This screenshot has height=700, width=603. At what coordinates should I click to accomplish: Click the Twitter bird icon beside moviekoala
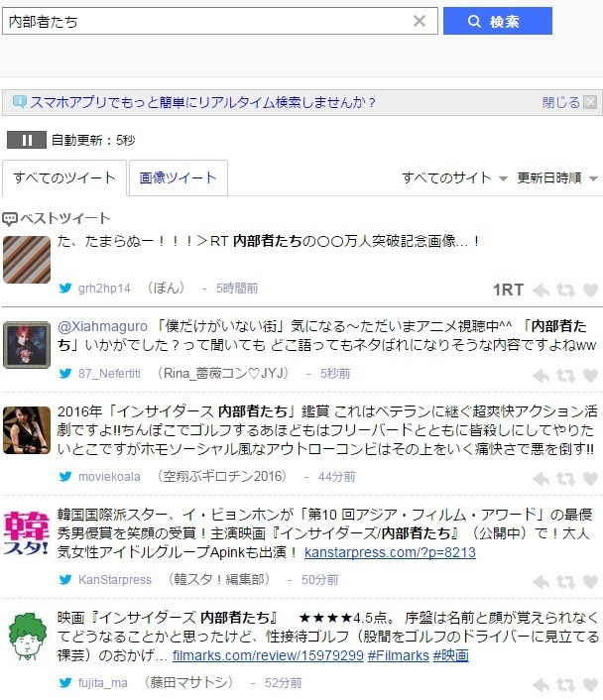(x=65, y=476)
